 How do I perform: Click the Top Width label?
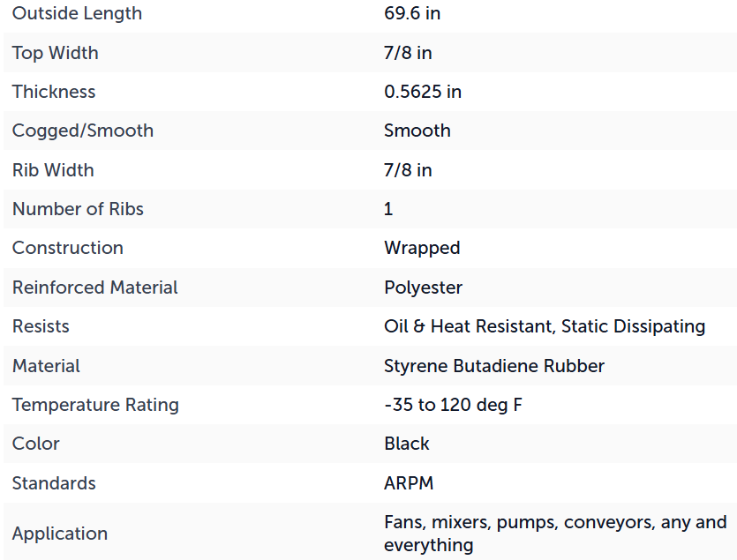56,53
